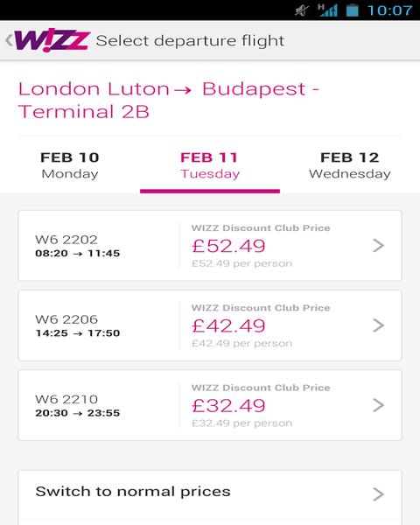Tap the mobile signal strength icon

(327, 10)
